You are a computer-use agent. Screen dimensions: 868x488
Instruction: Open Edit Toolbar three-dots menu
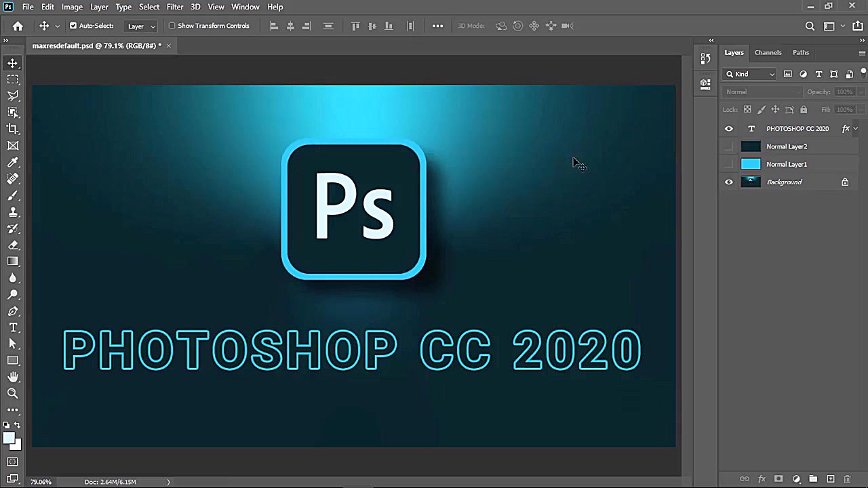click(13, 409)
